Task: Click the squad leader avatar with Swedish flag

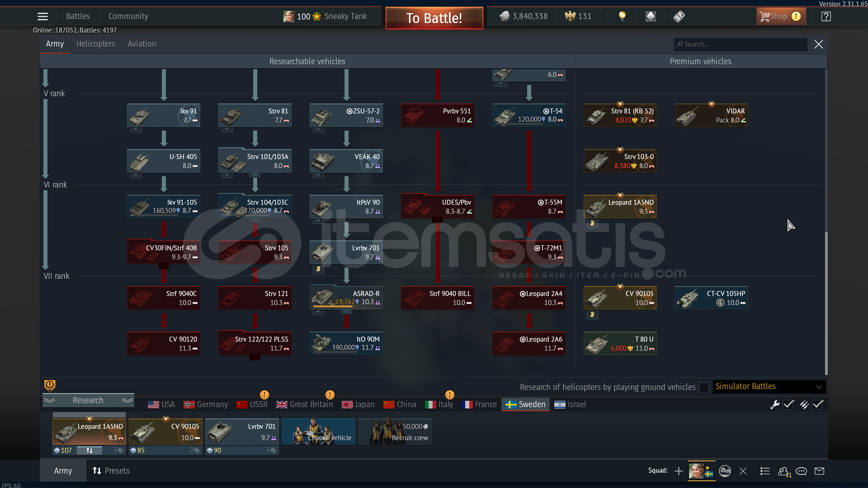Action: (701, 471)
